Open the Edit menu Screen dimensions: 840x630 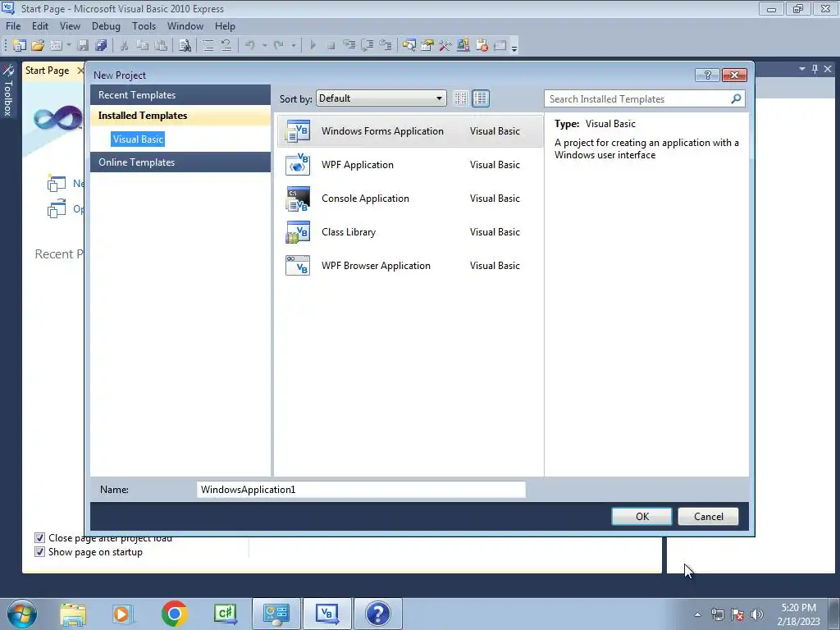coord(40,25)
